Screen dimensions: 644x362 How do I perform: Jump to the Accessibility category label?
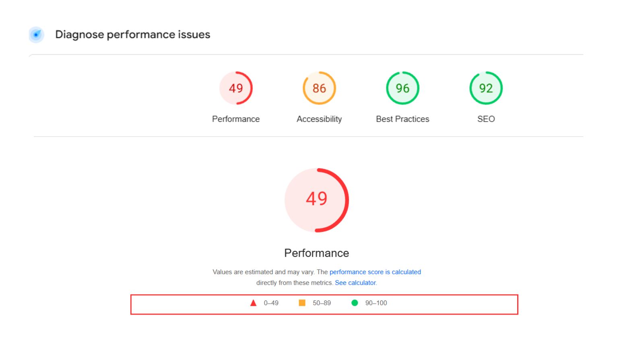coord(319,119)
